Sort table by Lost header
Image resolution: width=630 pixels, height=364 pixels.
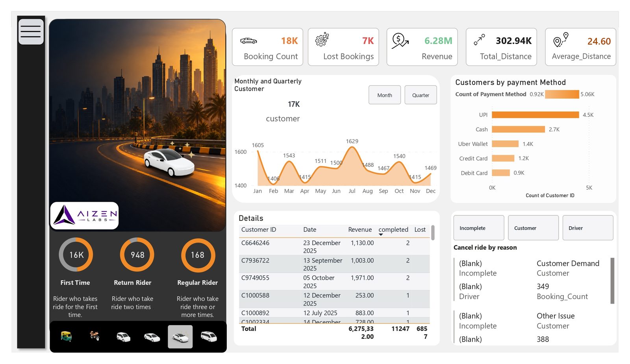tap(420, 229)
